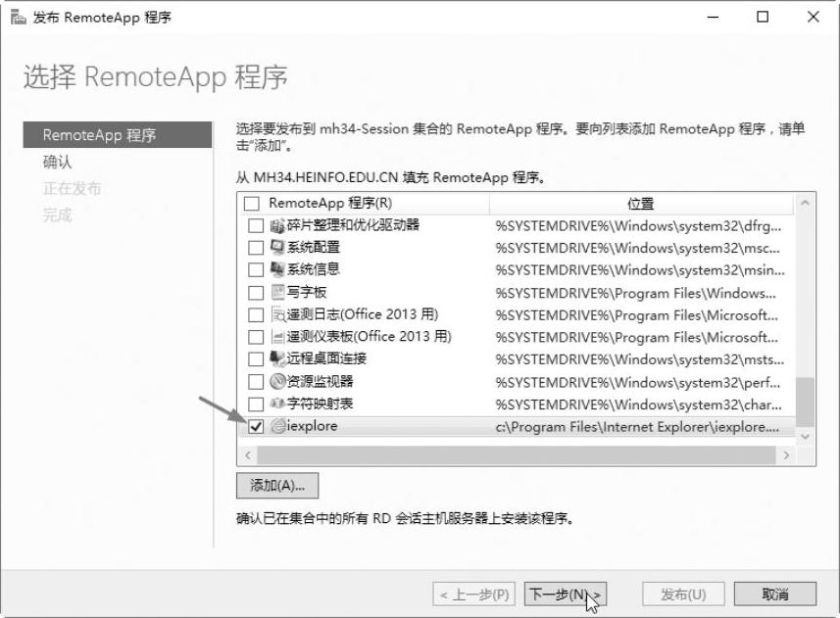Click the 字符映射表 program icon
The image size is (840, 618).
tap(277, 404)
